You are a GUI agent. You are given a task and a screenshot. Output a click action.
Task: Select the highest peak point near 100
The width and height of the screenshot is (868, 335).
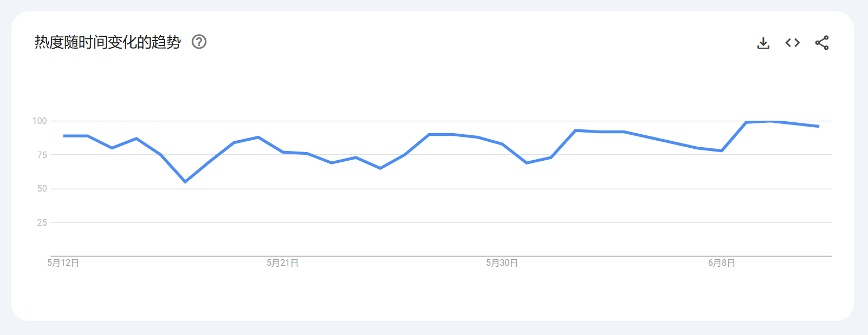point(770,121)
